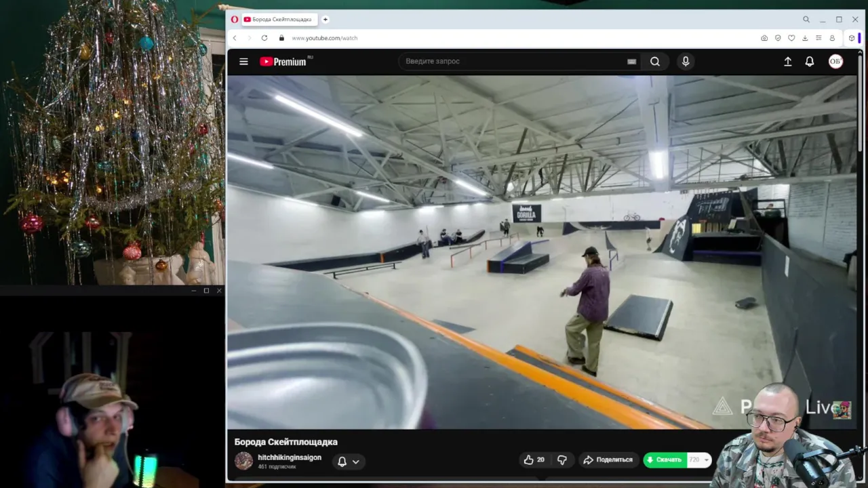
Task: Click the scrollbar up arrow
Action: point(860,52)
